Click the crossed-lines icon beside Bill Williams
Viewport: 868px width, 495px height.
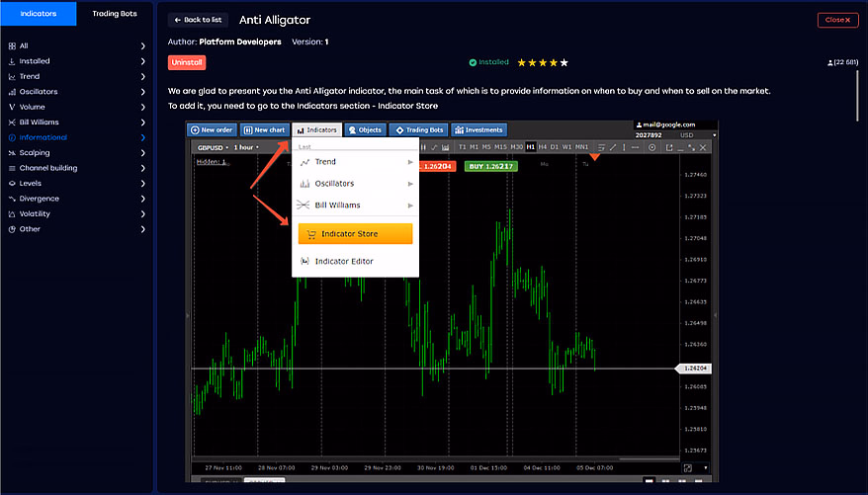coord(12,123)
